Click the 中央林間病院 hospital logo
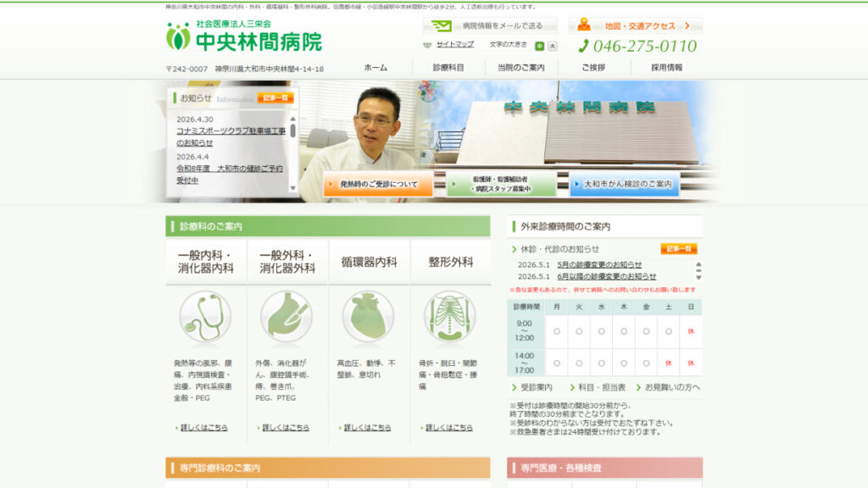Viewport: 868px width, 488px height. [x=244, y=36]
